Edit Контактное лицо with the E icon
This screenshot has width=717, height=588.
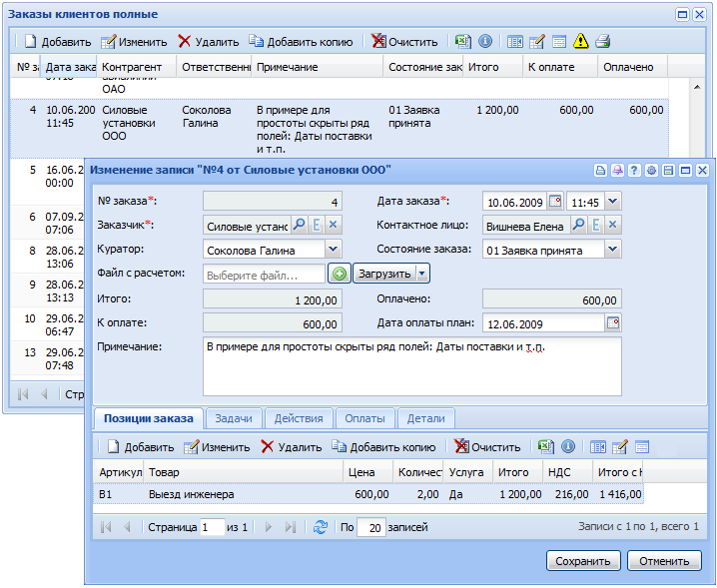[596, 225]
